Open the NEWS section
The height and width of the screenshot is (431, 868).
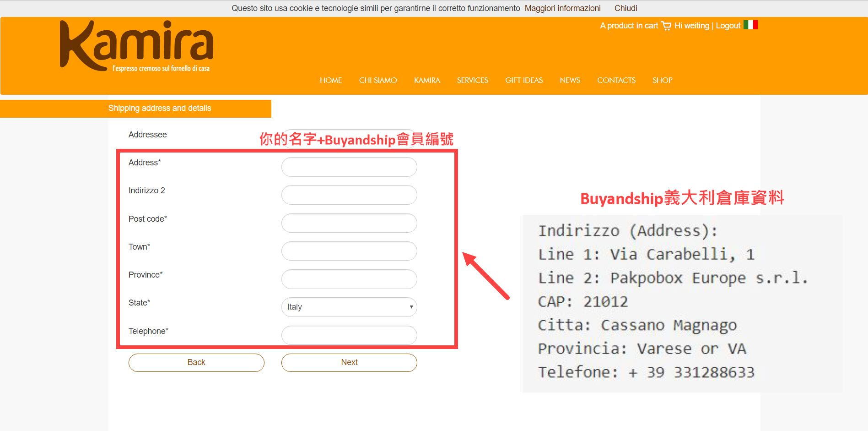pyautogui.click(x=570, y=81)
